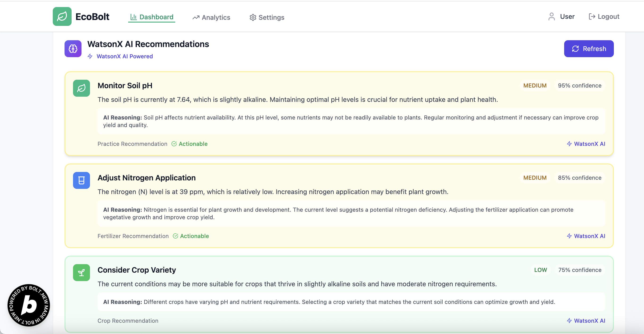644x334 pixels.
Task: Click the green leaf Monitor Soil pH icon
Action: pos(81,88)
